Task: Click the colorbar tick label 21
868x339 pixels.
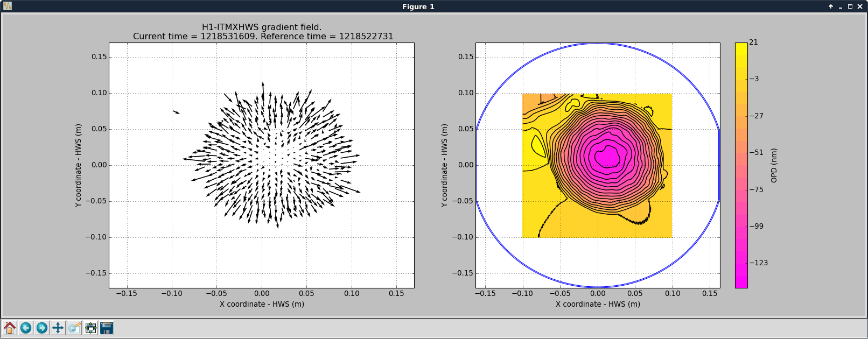Action: coord(753,42)
